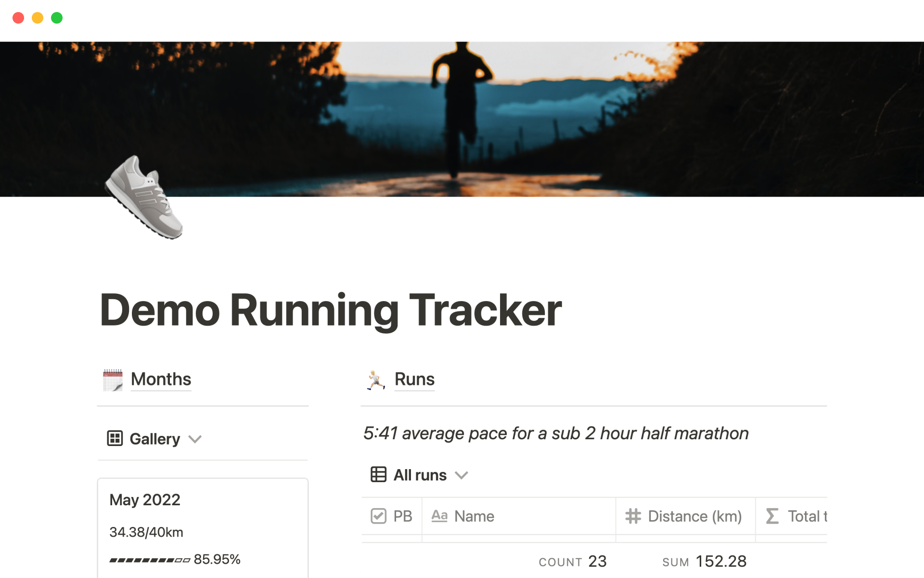Click the hash icon on Distance (km) column

coord(633,516)
